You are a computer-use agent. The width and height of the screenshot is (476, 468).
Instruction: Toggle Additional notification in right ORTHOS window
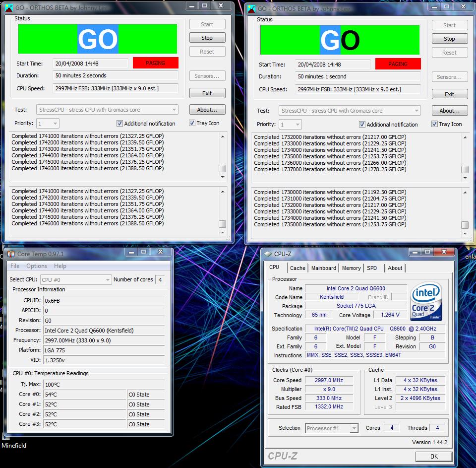[x=362, y=124]
